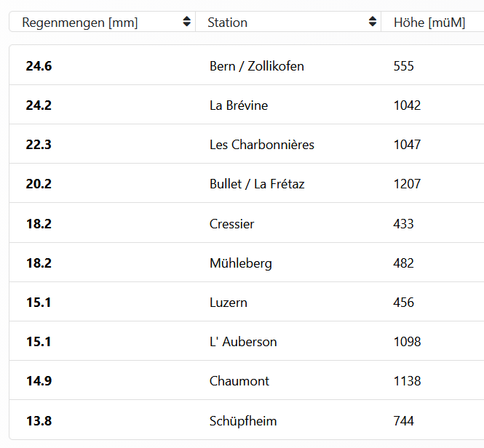Click the 1207 altitude value
484x448 pixels.
[x=407, y=184]
